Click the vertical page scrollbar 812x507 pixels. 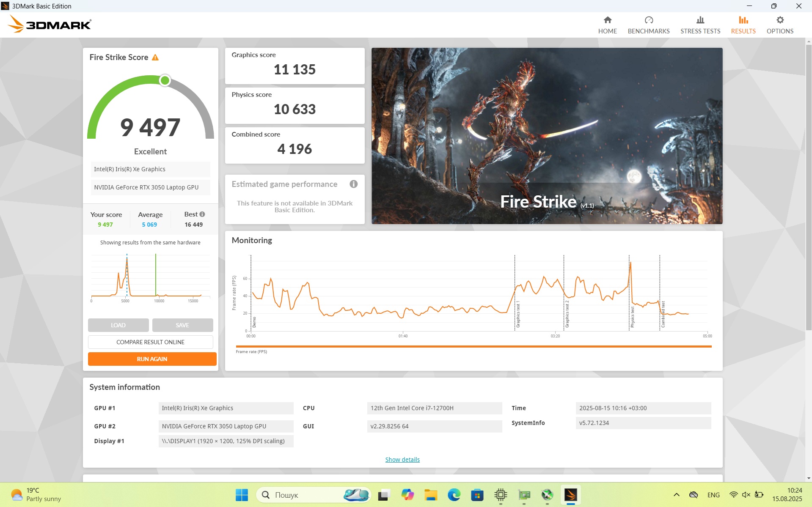(x=809, y=187)
